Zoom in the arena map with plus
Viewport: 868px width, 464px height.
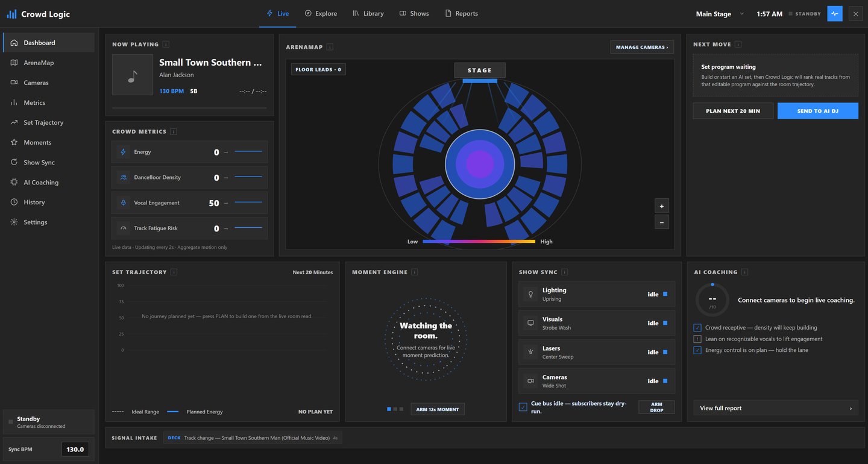(x=662, y=206)
